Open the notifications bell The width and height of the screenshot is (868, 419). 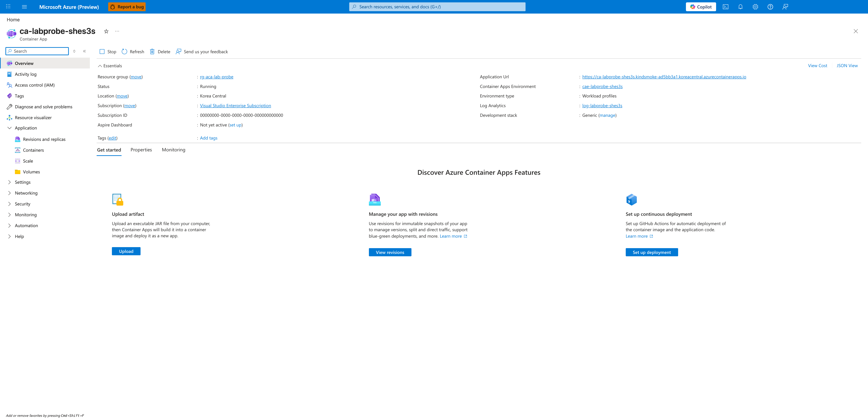coord(740,7)
